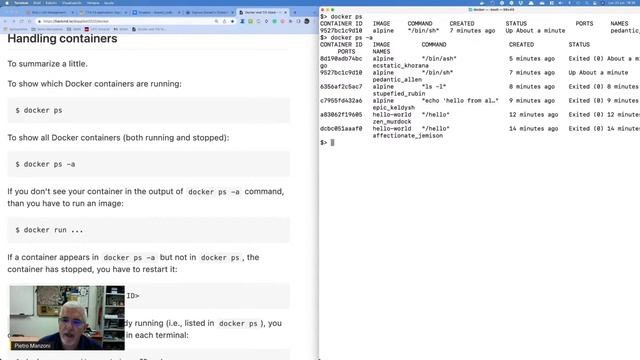Image resolution: width=640 pixels, height=360 pixels.
Task: Click the clock in the macOS menu bar
Action: click(622, 3)
